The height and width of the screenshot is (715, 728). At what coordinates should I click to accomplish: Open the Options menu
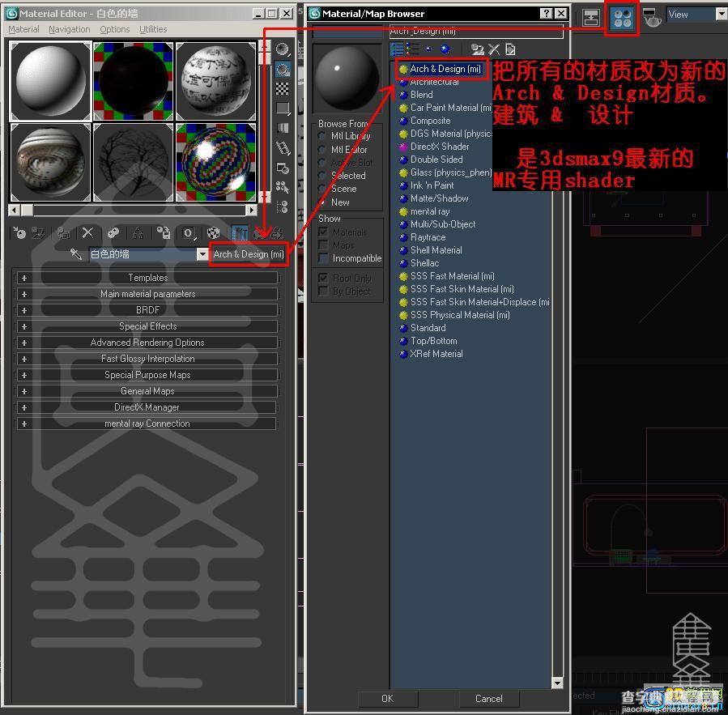[x=115, y=29]
